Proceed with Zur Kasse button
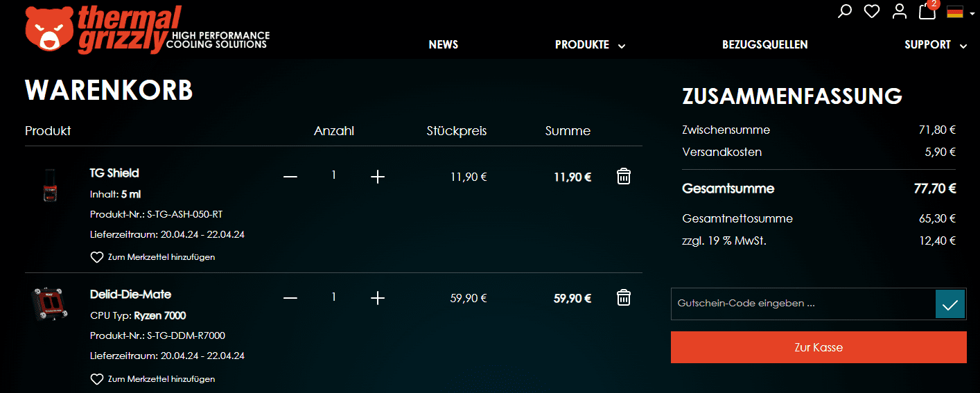This screenshot has width=980, height=393. [x=819, y=347]
